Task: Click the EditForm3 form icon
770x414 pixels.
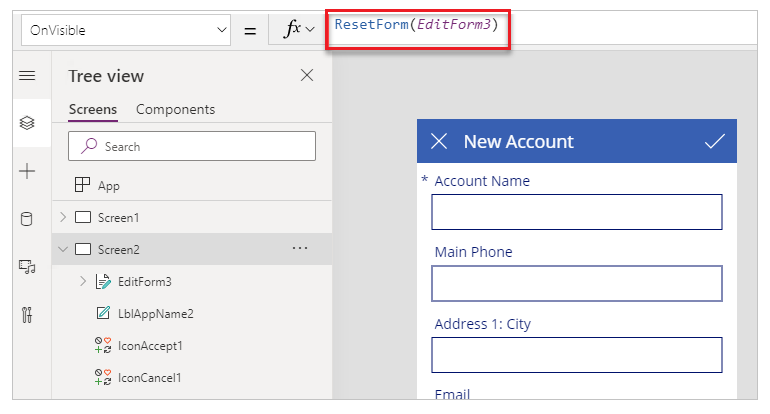Action: coord(103,281)
